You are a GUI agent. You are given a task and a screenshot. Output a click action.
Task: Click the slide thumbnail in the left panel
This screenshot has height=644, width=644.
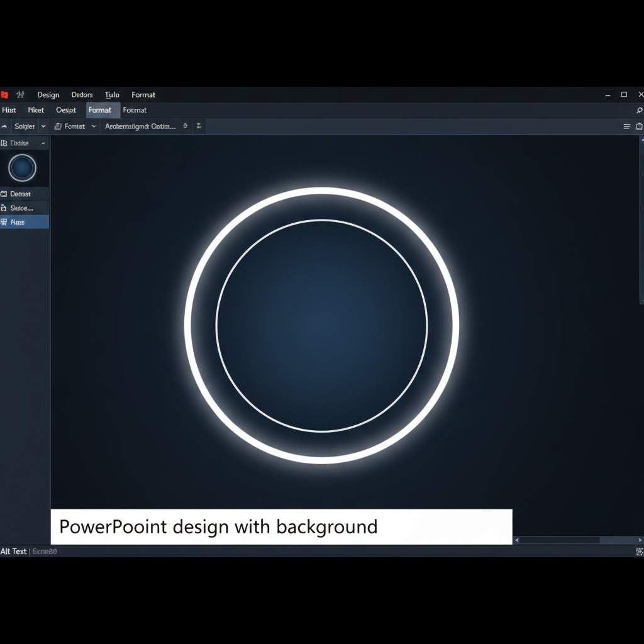click(24, 167)
